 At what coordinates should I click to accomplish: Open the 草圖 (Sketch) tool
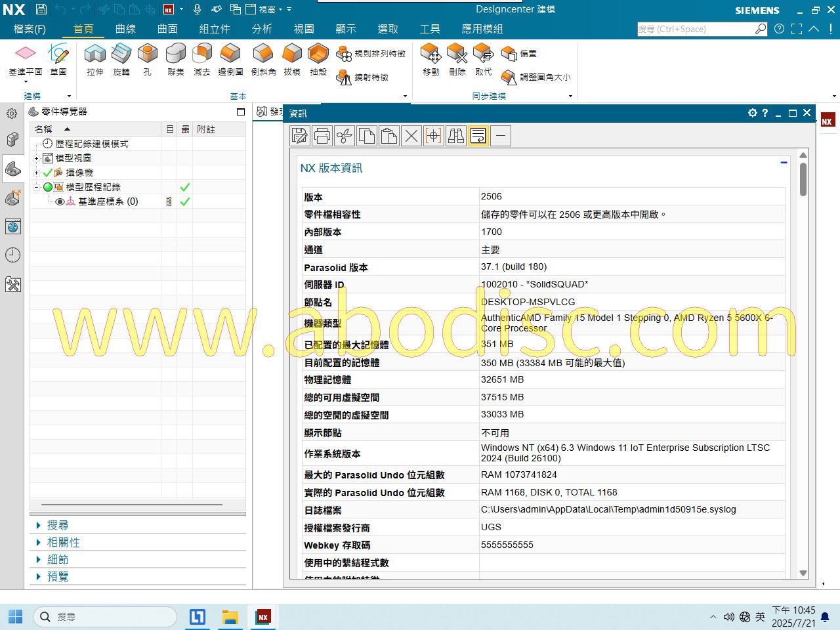58,60
